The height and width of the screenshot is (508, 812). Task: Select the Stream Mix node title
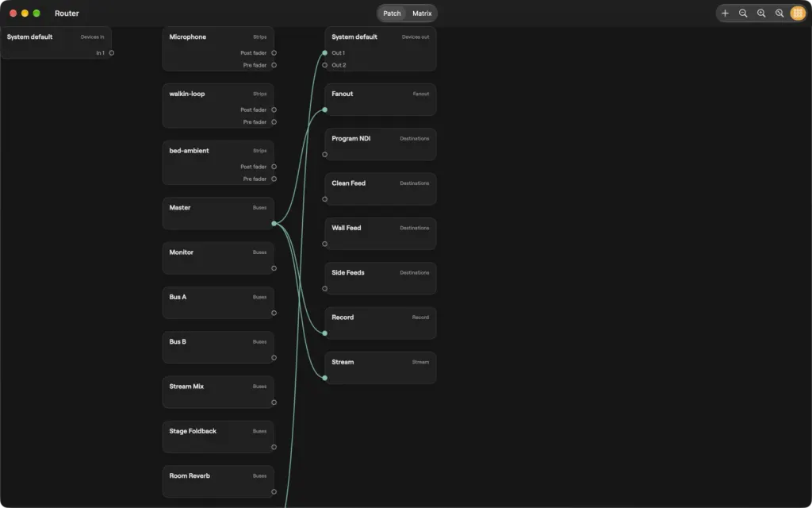(186, 387)
